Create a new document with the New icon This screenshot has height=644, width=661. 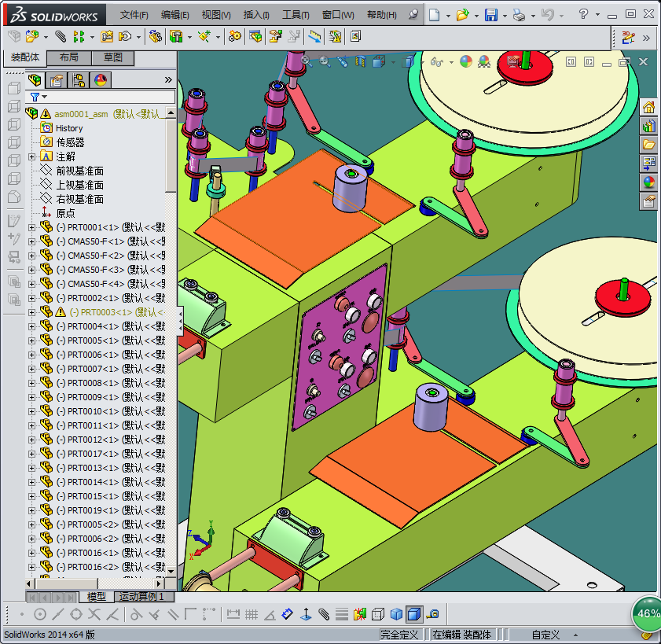(434, 15)
